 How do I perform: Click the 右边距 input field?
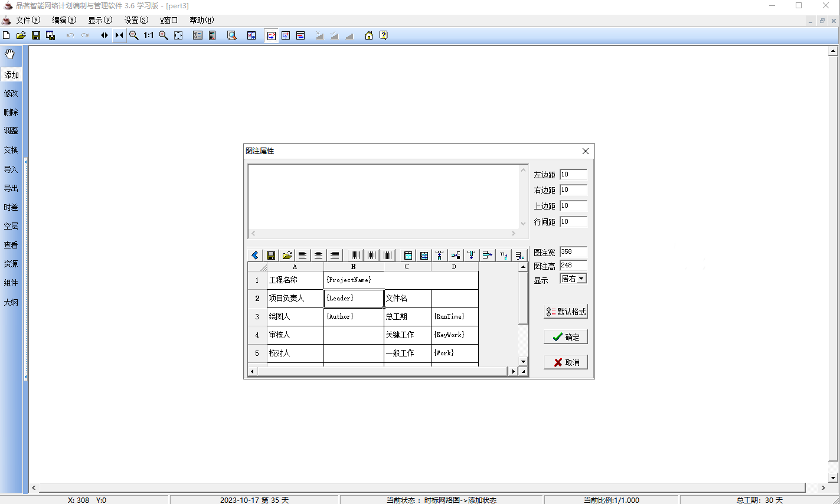(x=573, y=190)
